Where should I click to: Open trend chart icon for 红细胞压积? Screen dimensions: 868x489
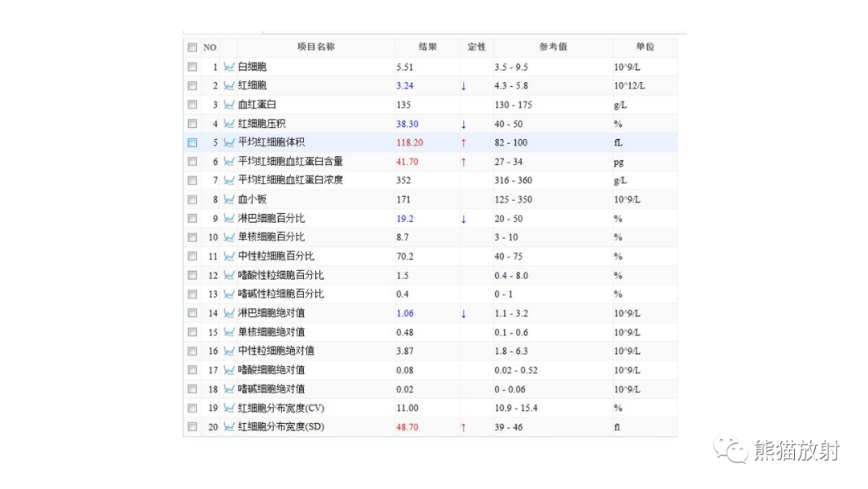[228, 124]
